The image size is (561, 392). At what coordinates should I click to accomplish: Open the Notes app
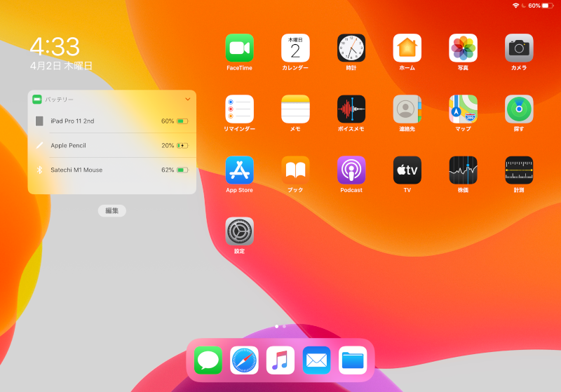pyautogui.click(x=295, y=109)
